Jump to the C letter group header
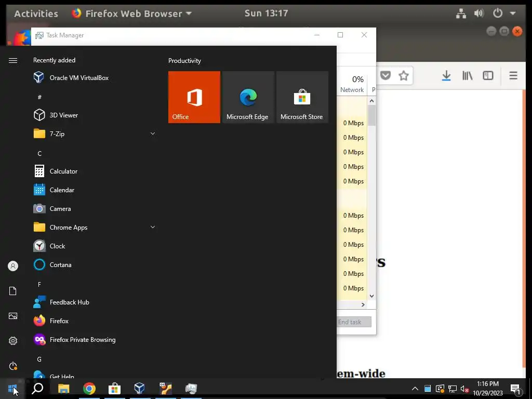Viewport: 532px width, 399px height. [x=39, y=153]
